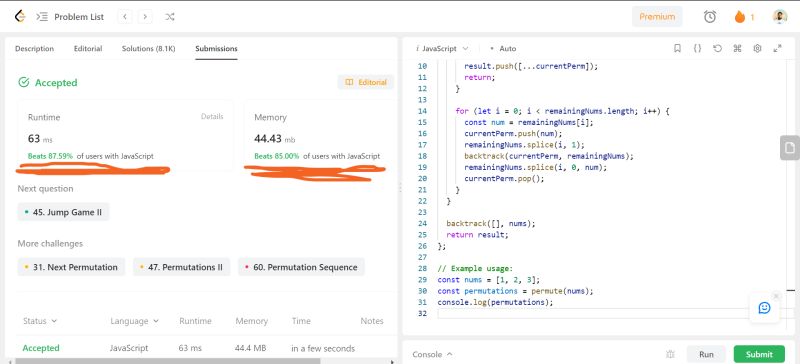Open the Solutions (8.1K) tab
This screenshot has height=364, width=800.
[x=148, y=48]
